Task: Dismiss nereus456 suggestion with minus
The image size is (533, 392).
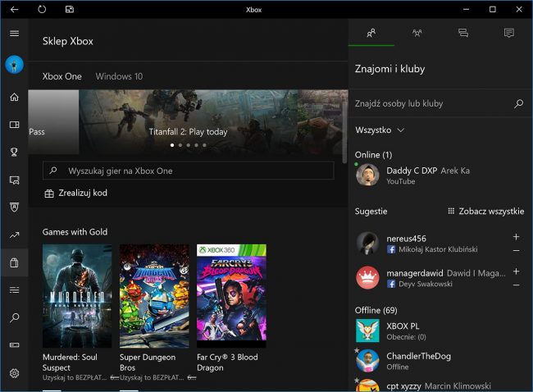Action: coord(516,251)
